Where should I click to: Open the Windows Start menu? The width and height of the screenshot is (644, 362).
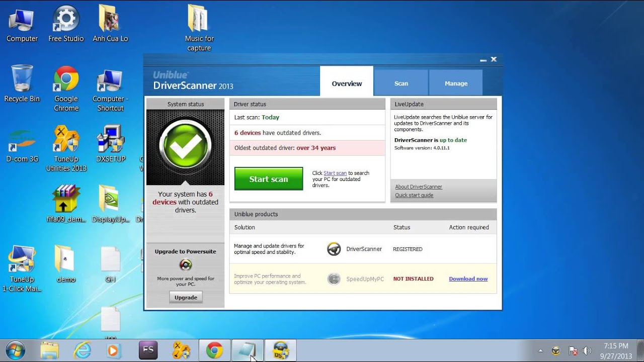(15, 350)
